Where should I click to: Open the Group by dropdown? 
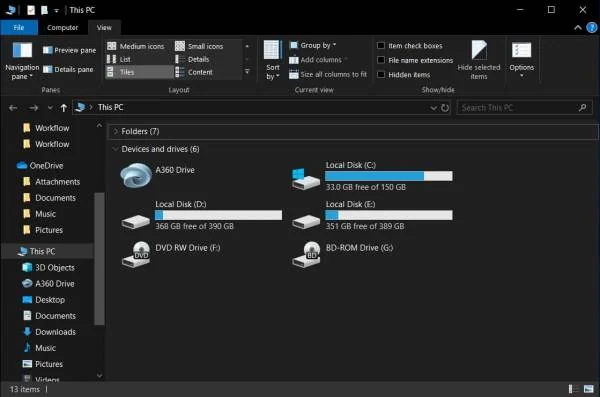[313, 45]
